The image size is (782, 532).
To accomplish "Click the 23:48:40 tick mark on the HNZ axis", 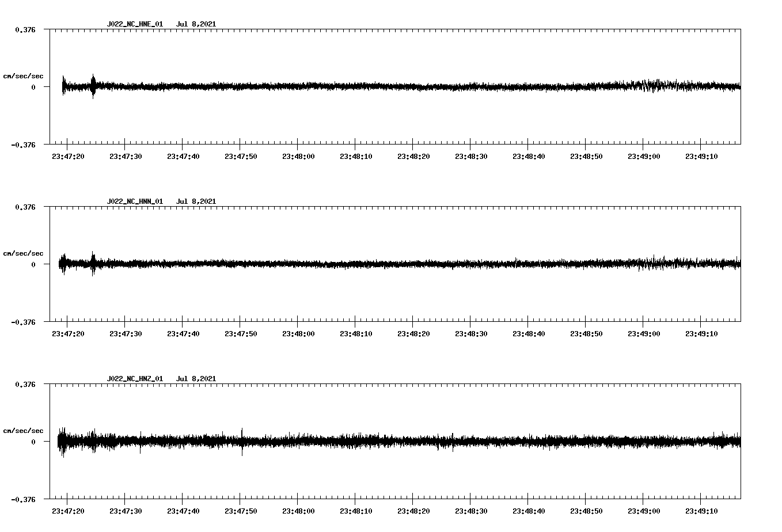I will click(527, 502).
